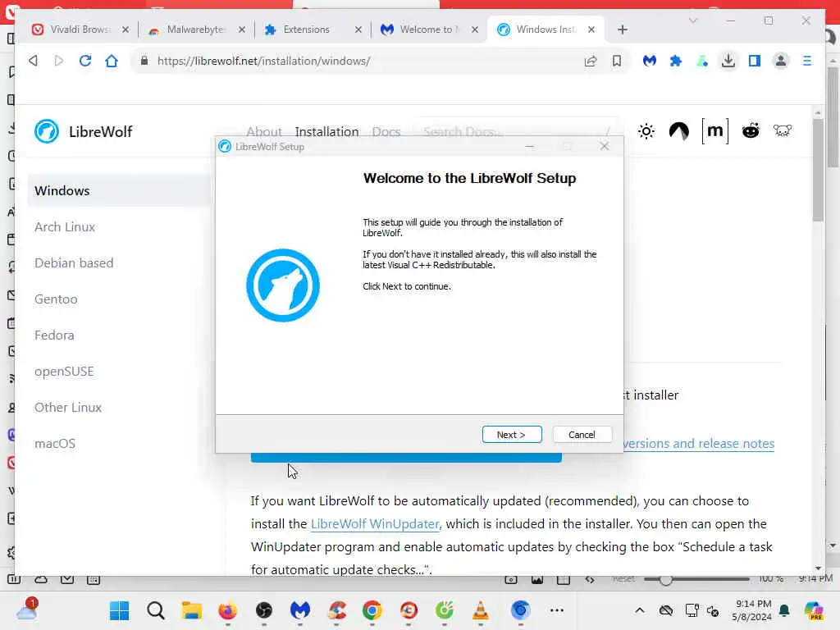The image size is (840, 630).
Task: Toggle the browser side panel
Action: click(755, 61)
